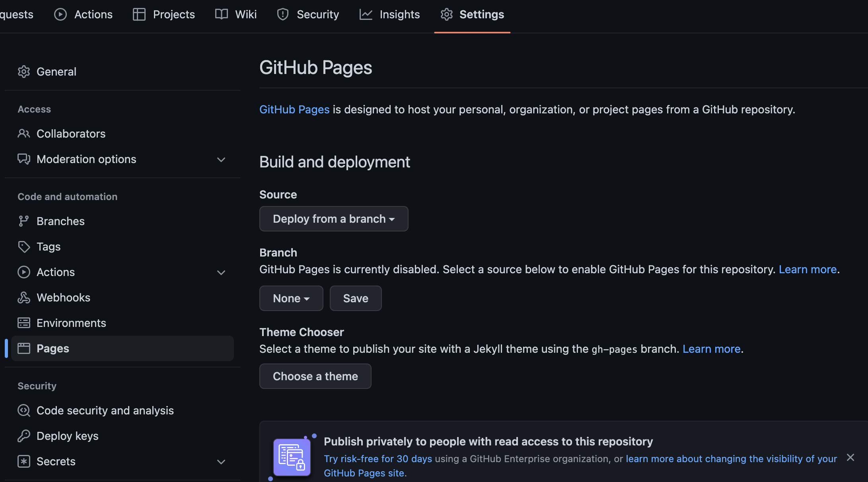Viewport: 868px width, 482px height.
Task: Open the Deploy from a branch dropdown
Action: click(333, 219)
